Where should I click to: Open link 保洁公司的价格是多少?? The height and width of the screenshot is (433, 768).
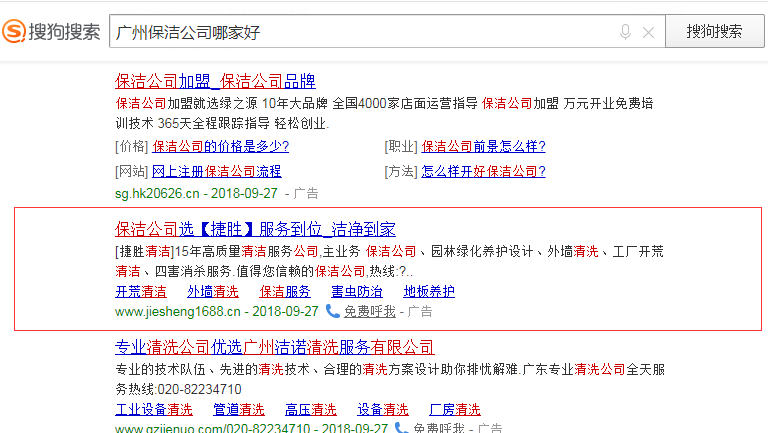[220, 146]
